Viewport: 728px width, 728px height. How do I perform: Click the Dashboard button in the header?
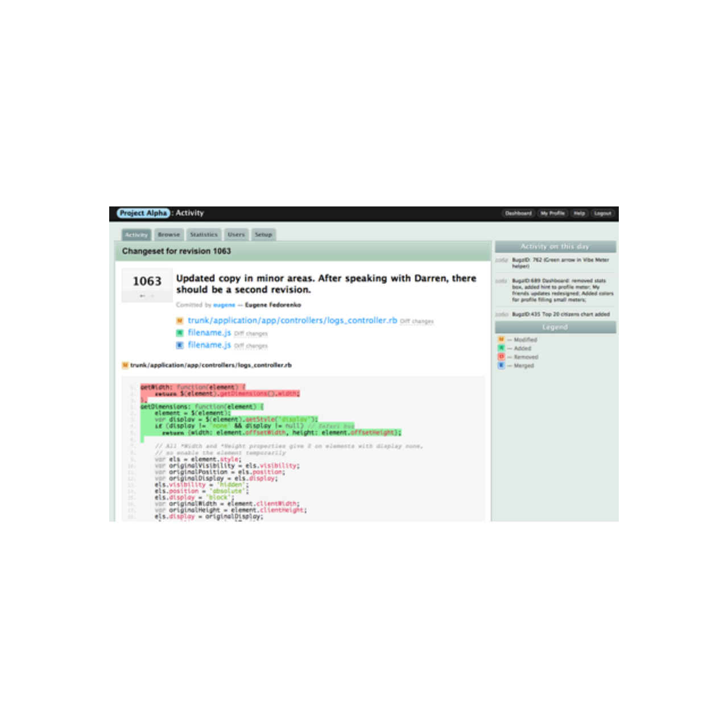point(518,213)
